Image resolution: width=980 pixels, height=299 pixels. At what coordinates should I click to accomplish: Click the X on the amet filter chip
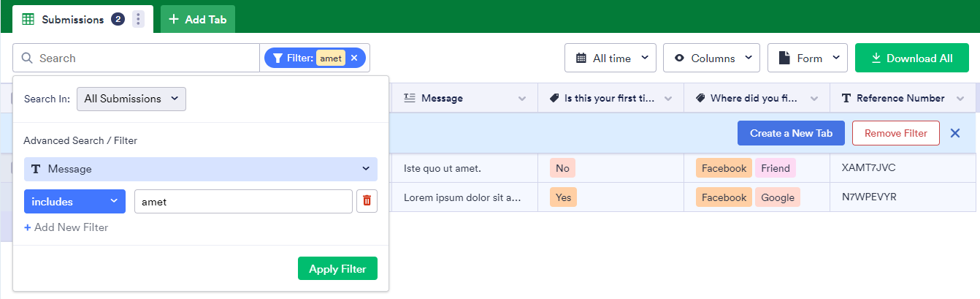click(354, 58)
